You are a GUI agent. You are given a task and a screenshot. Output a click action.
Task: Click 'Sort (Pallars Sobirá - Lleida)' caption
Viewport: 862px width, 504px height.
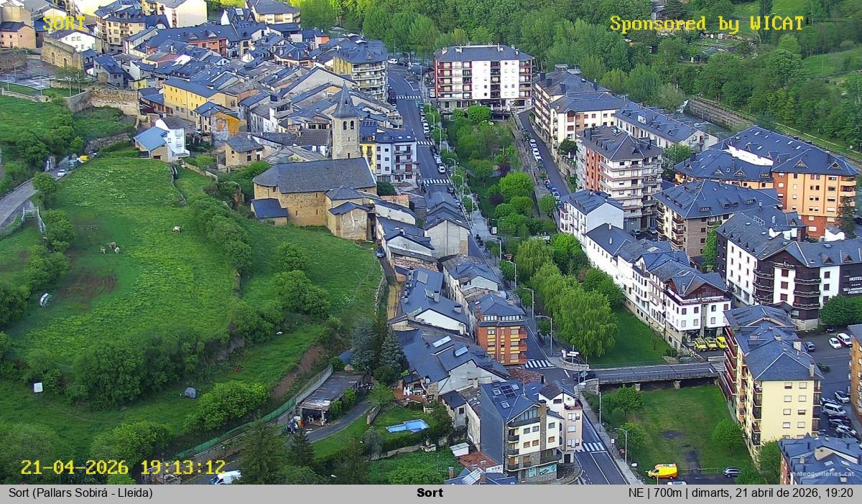click(x=80, y=493)
